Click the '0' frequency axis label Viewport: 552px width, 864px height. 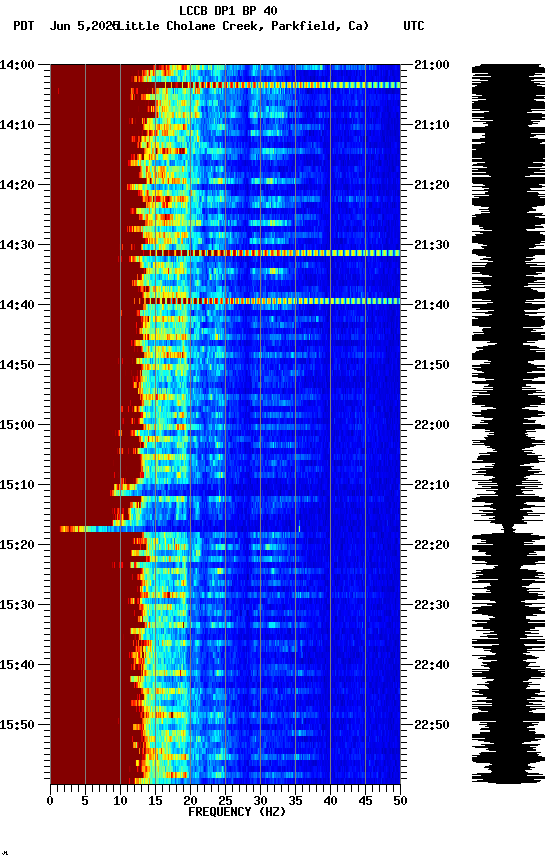coord(50,801)
